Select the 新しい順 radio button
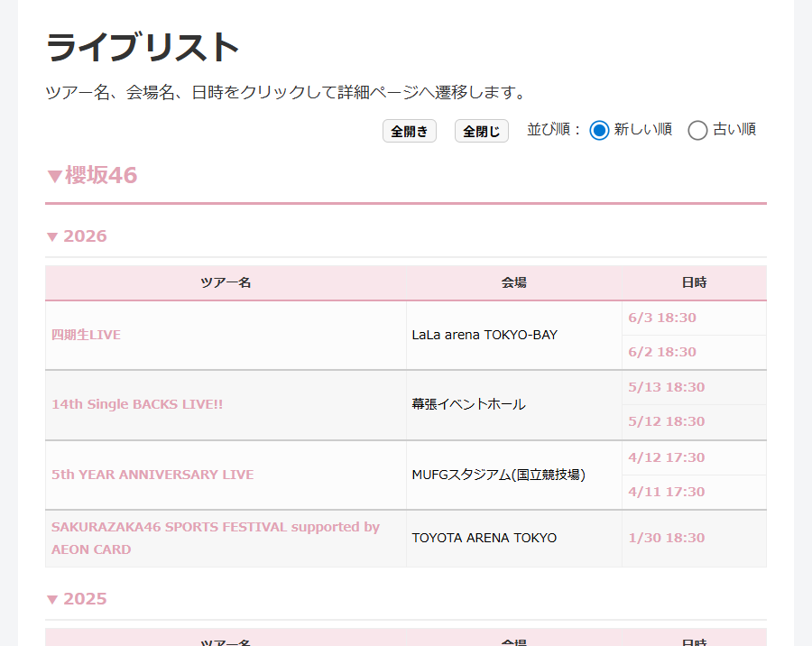Screen dimensions: 812x646 pos(599,130)
